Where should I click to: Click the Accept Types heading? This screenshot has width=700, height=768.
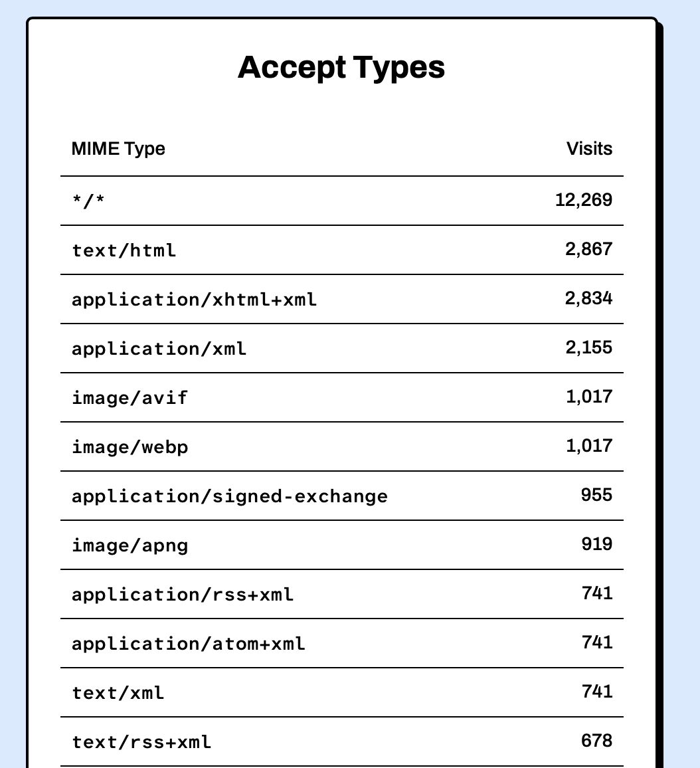click(x=341, y=68)
